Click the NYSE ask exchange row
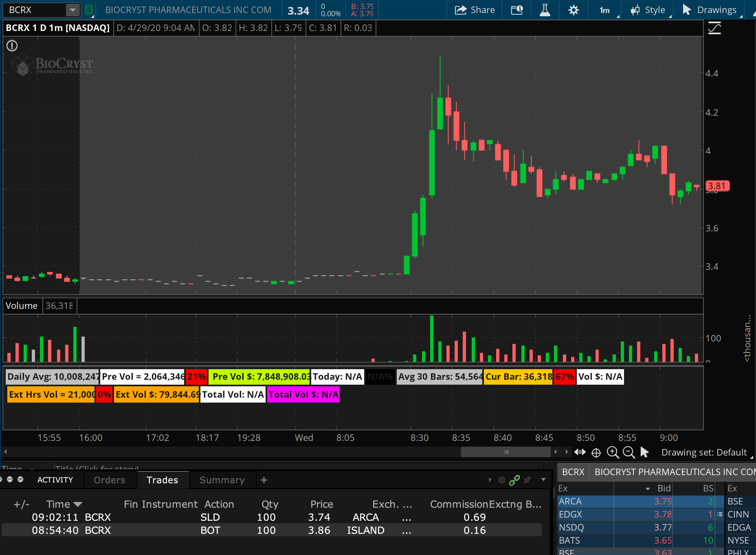The image size is (756, 555). pos(741,540)
